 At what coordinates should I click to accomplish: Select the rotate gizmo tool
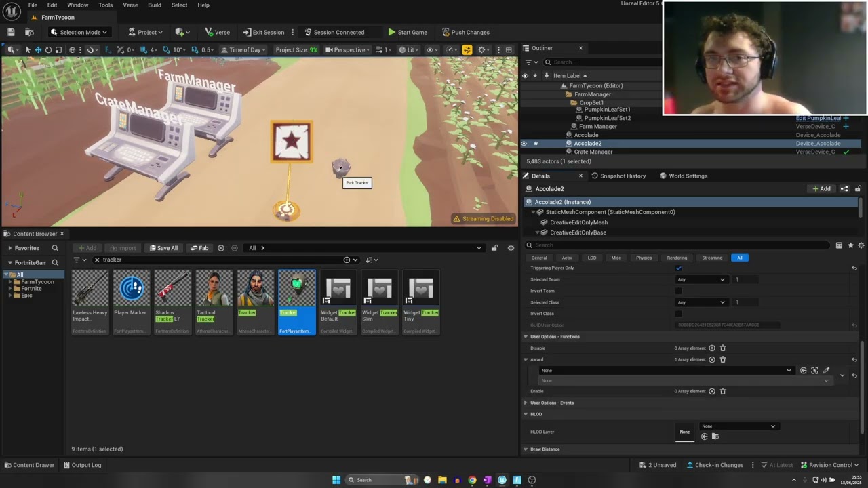(x=48, y=49)
